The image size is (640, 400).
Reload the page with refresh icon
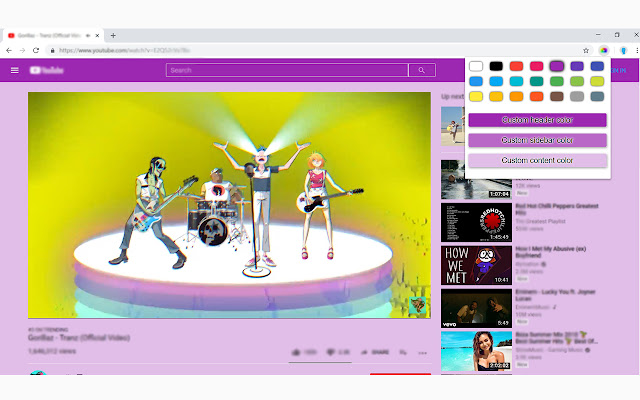(x=36, y=49)
